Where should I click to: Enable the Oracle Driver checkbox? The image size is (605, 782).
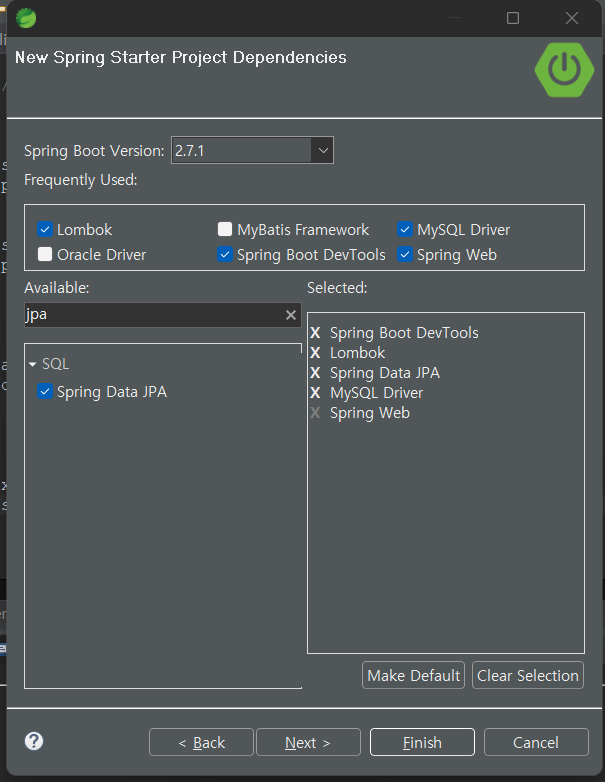pyautogui.click(x=45, y=254)
